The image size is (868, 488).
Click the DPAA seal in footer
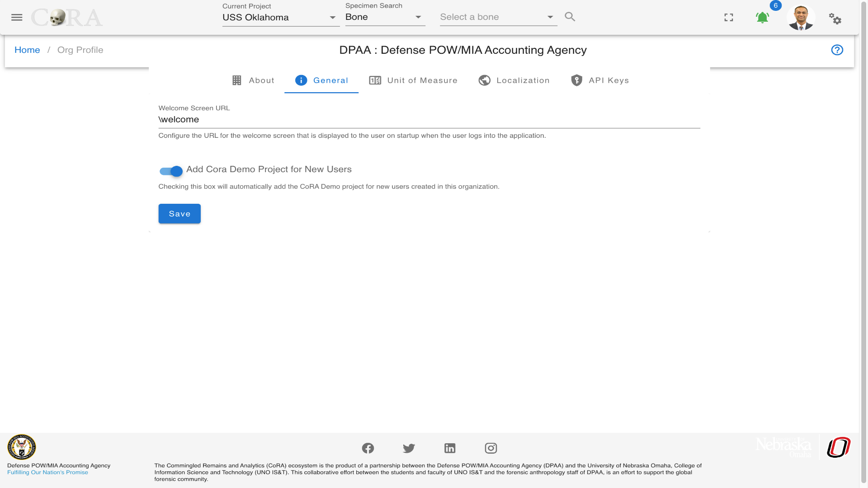pos(22,447)
